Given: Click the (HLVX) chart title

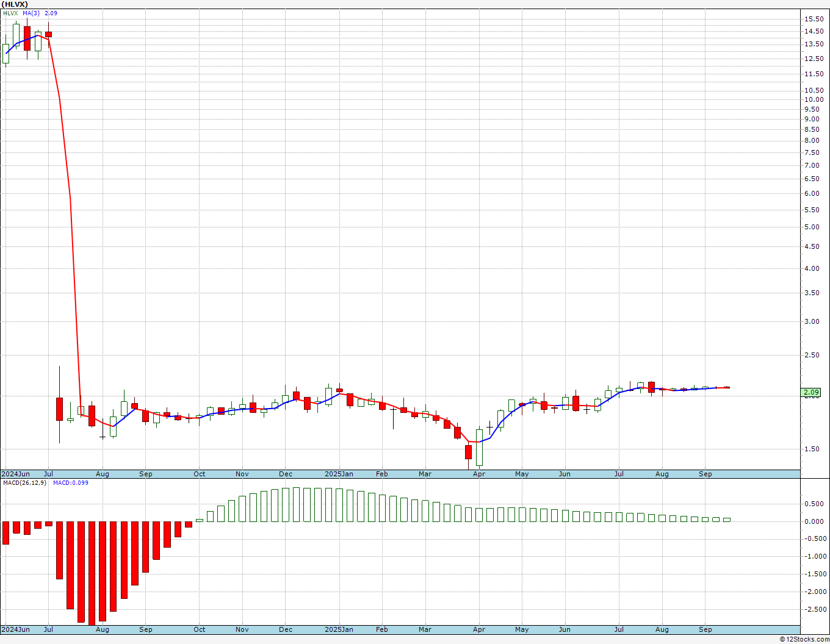Looking at the screenshot, I should [14, 4].
